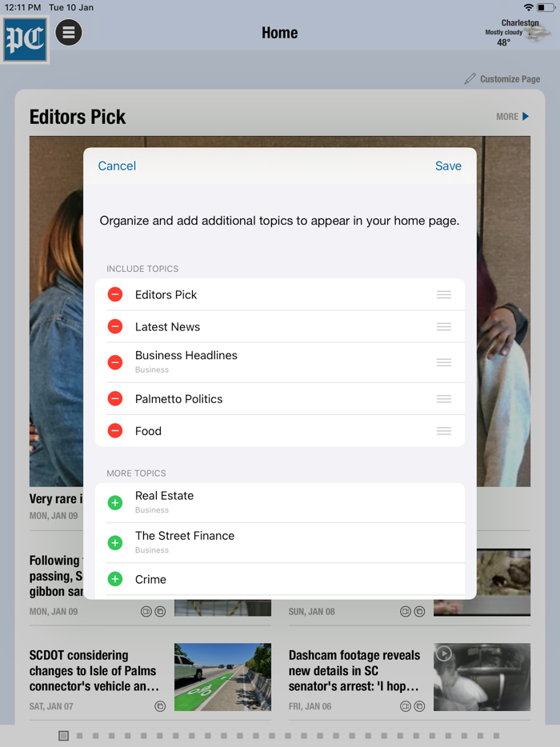Tap reorder handle next to Food
The width and height of the screenshot is (560, 747).
click(444, 431)
